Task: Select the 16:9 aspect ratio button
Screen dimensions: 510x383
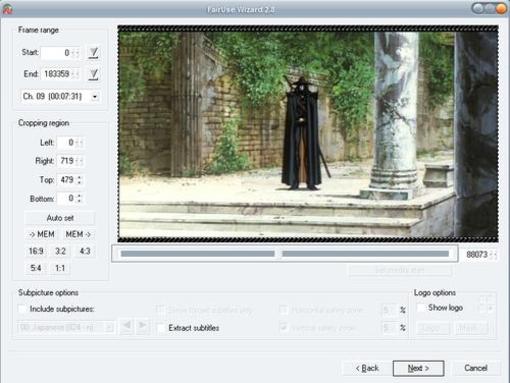Action: point(36,251)
